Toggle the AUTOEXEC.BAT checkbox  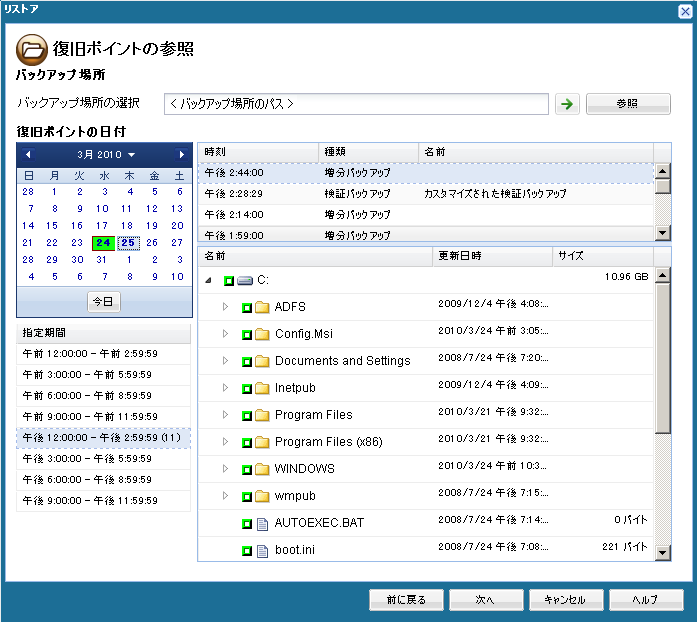click(x=247, y=524)
